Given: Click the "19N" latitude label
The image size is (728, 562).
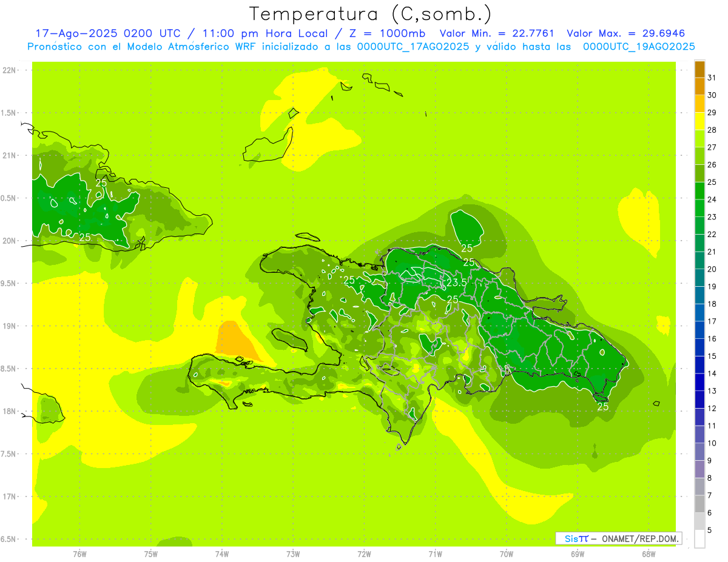Looking at the screenshot, I should [9, 326].
